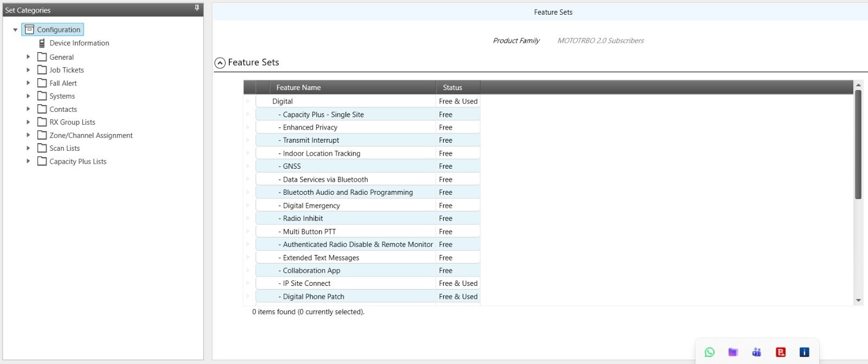868x364 pixels.
Task: Select Contacts in the category tree
Action: tap(63, 109)
